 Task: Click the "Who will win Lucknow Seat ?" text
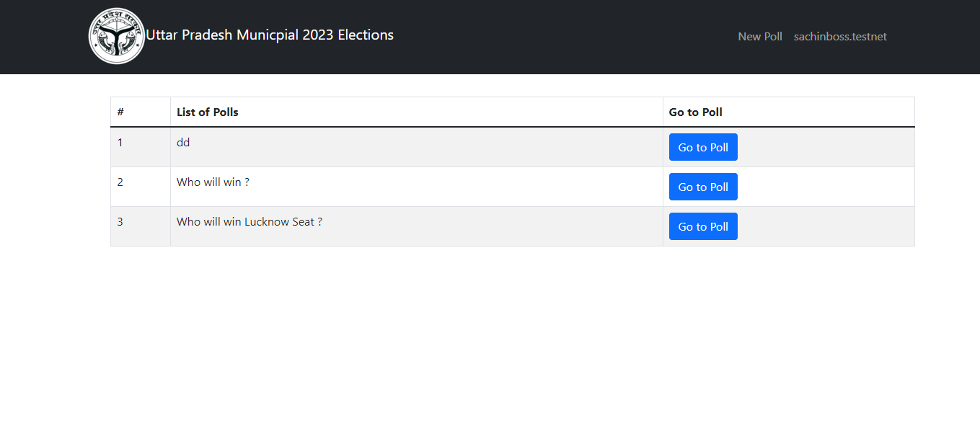[x=249, y=222]
